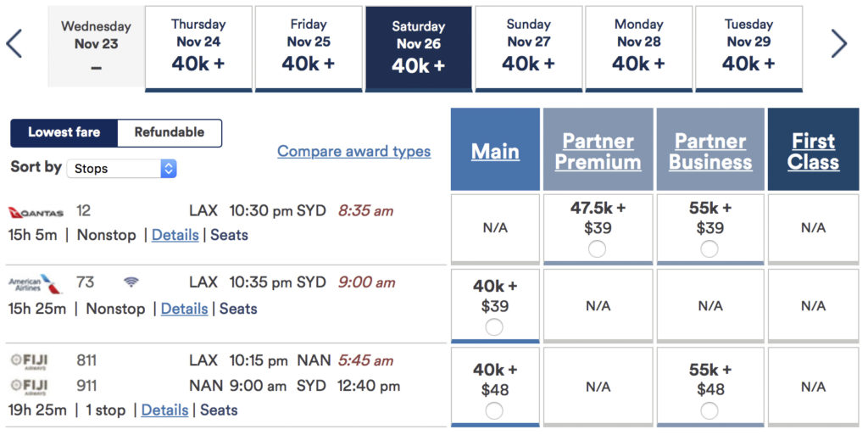
Task: Select Fiji Airways Main 40k fare
Action: (x=494, y=410)
